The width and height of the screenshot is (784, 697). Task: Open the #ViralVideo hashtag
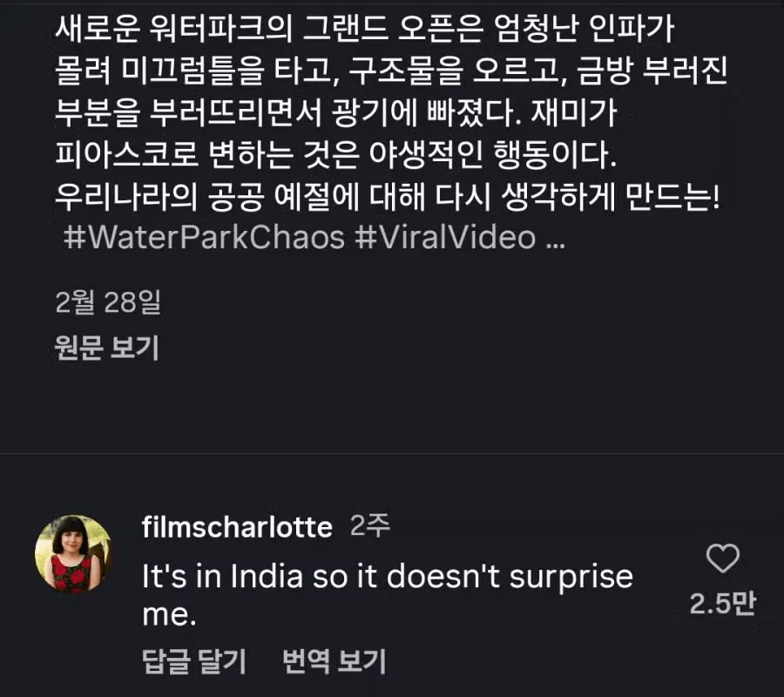tap(445, 238)
